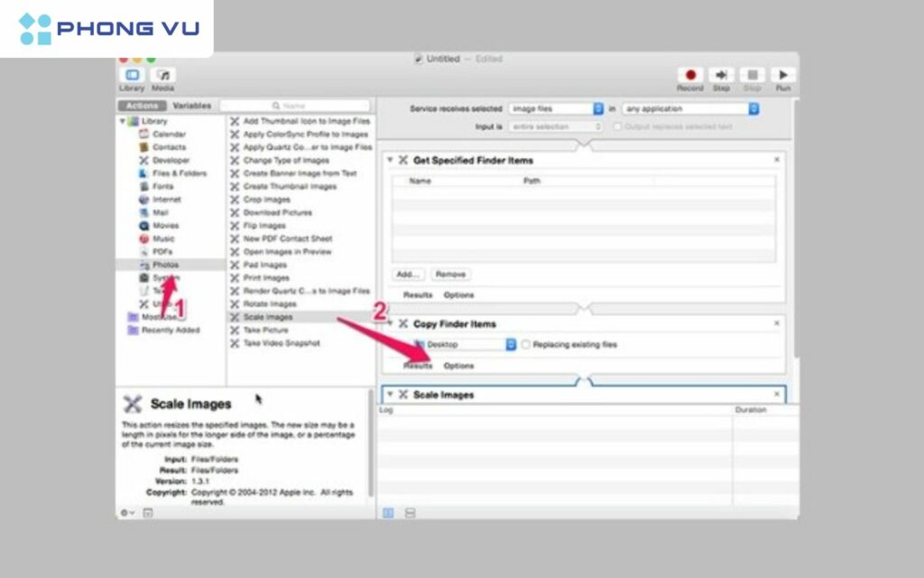Click the Record button

click(689, 76)
